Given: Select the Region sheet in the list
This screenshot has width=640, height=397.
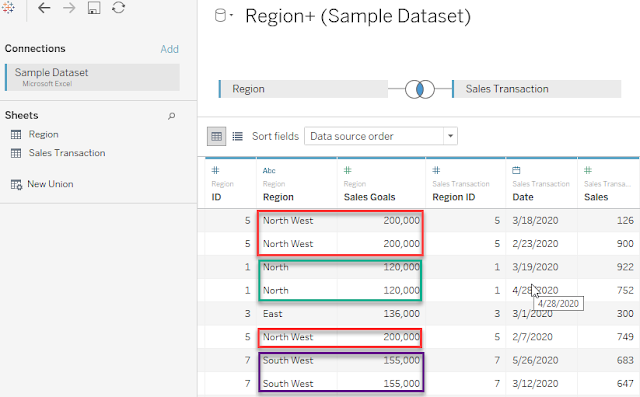Looking at the screenshot, I should pyautogui.click(x=43, y=134).
